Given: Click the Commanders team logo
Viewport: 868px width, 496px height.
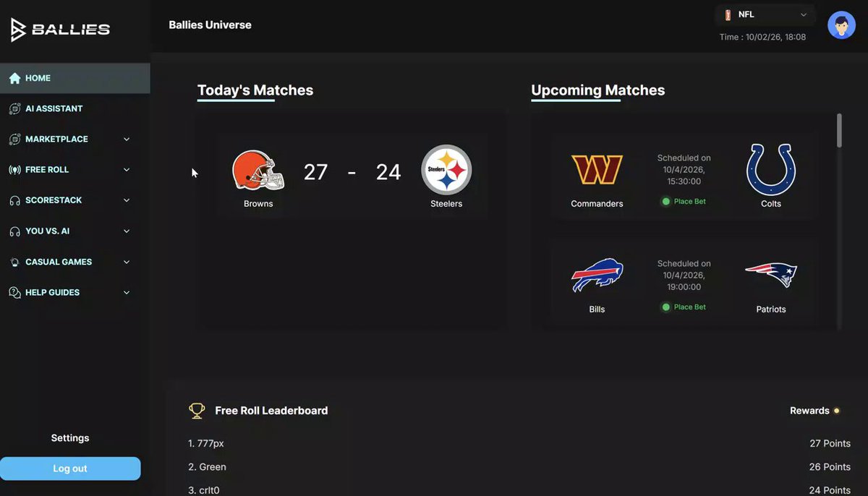Looking at the screenshot, I should pos(597,170).
